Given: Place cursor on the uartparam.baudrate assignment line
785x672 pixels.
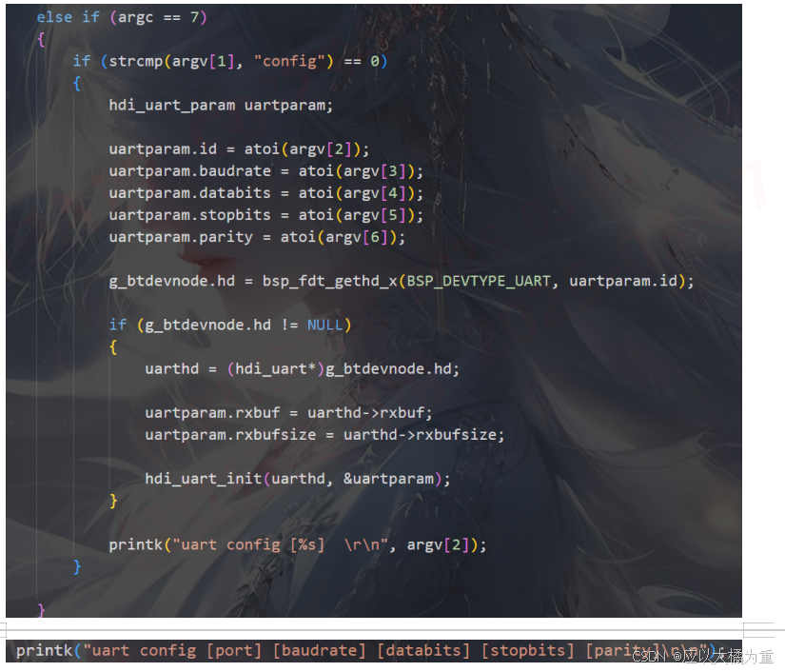Looking at the screenshot, I should pos(266,171).
